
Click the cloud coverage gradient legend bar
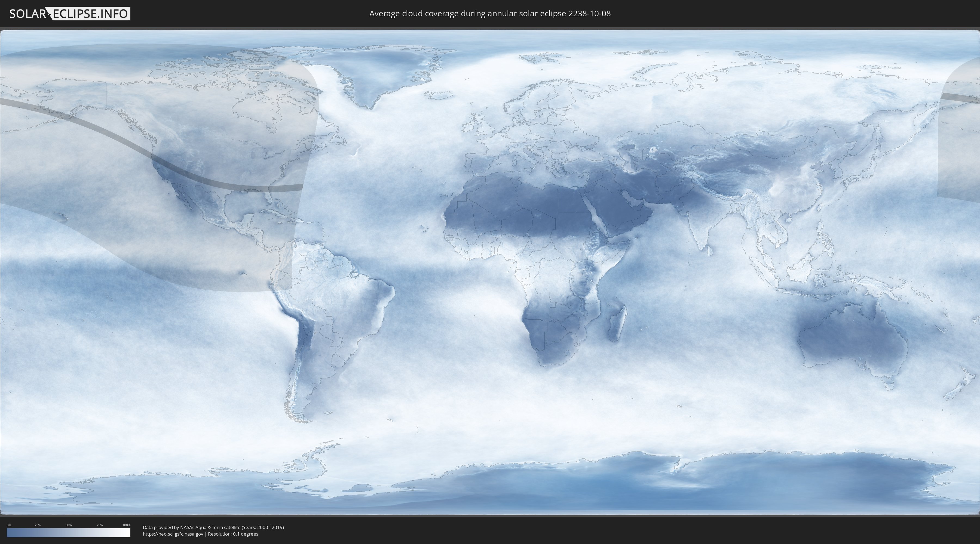69,533
